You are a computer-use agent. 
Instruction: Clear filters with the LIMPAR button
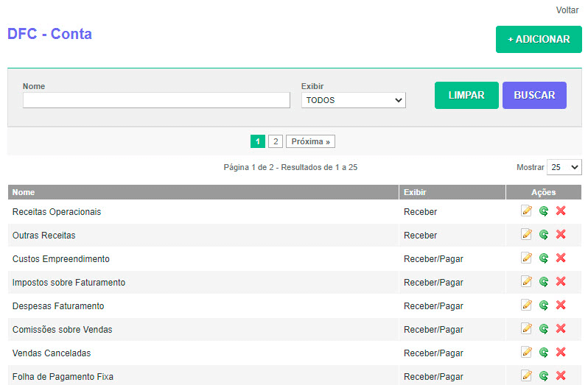(x=466, y=95)
